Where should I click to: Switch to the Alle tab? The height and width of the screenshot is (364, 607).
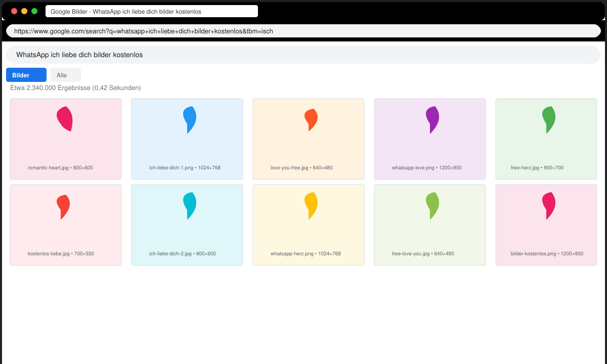[x=66, y=75]
